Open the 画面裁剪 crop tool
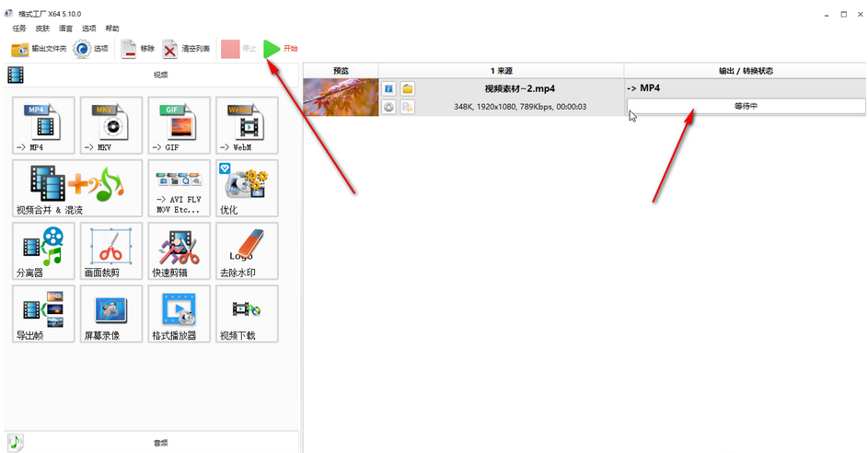The width and height of the screenshot is (868, 453). pos(111,250)
